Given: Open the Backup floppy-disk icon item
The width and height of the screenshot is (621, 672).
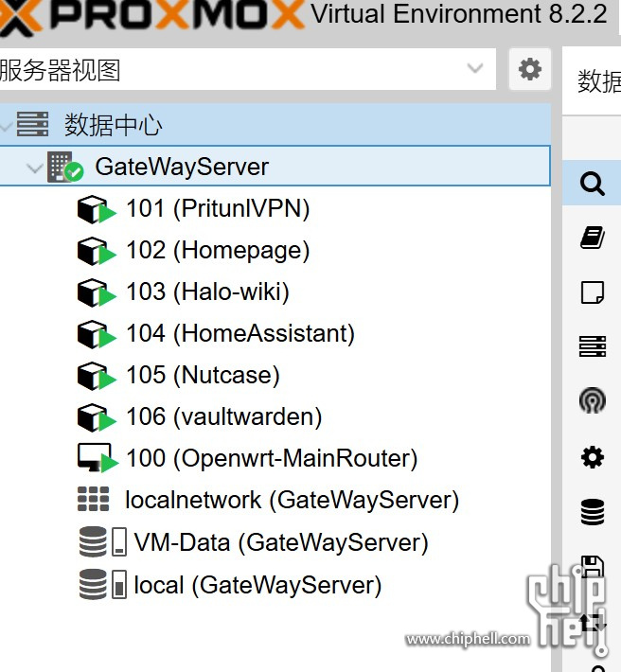Looking at the screenshot, I should [593, 567].
